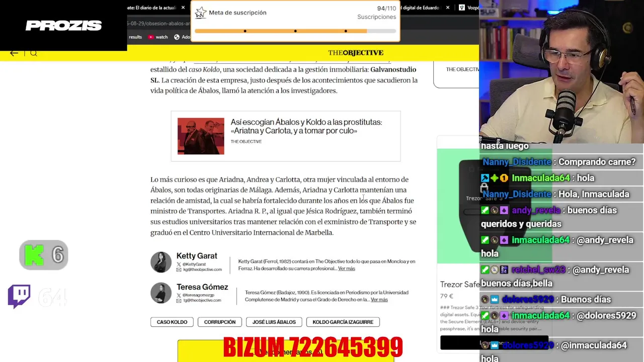Open related article thumbnail of Ábalos and Koldo
Image resolution: width=644 pixels, height=362 pixels.
pos(201,136)
